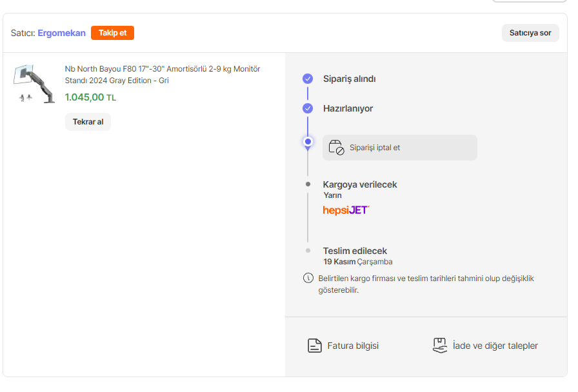The height and width of the screenshot is (392, 578).
Task: Ask the seller via Satıcıya sor
Action: [530, 33]
